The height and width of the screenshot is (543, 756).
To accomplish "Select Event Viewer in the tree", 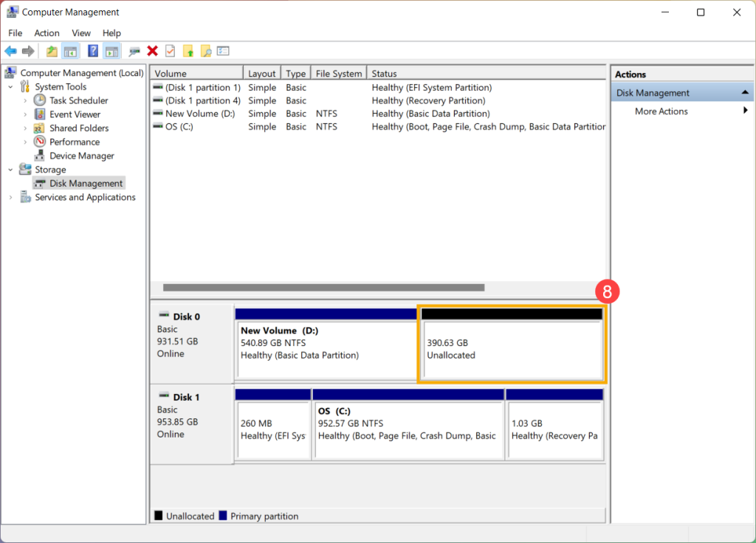I will click(75, 114).
